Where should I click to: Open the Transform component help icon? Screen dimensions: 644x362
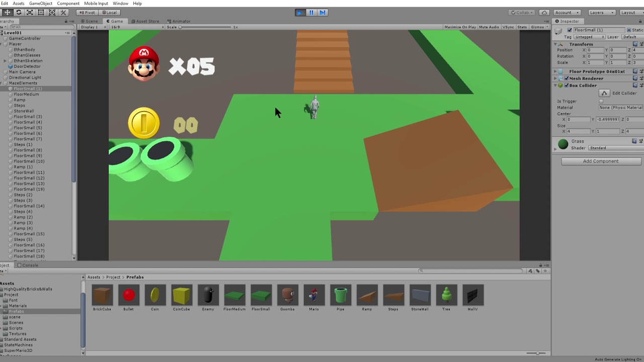[x=636, y=44]
